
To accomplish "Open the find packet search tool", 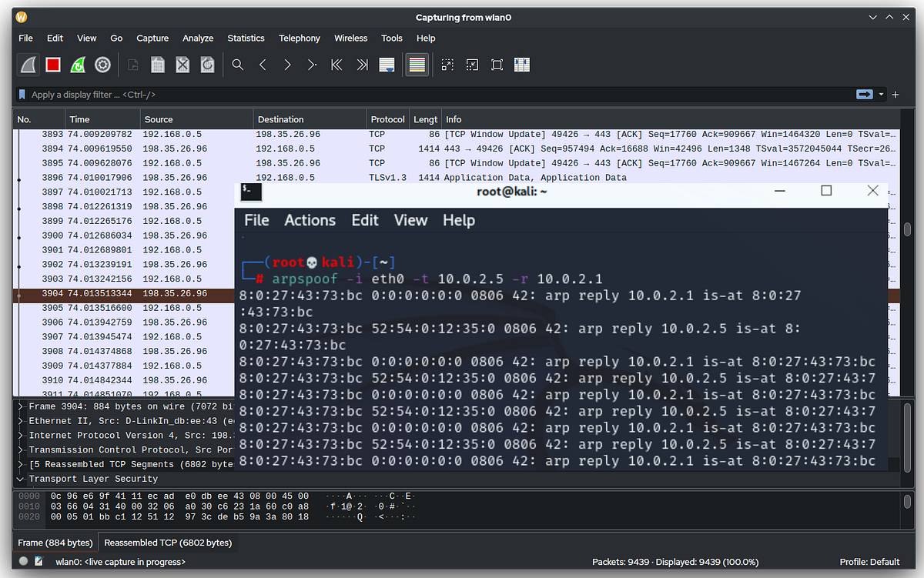I will tap(237, 65).
